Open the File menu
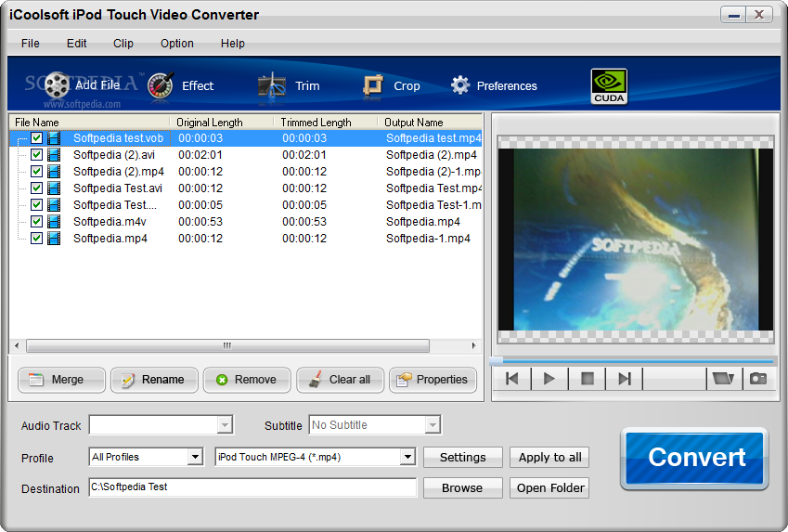 [x=30, y=44]
